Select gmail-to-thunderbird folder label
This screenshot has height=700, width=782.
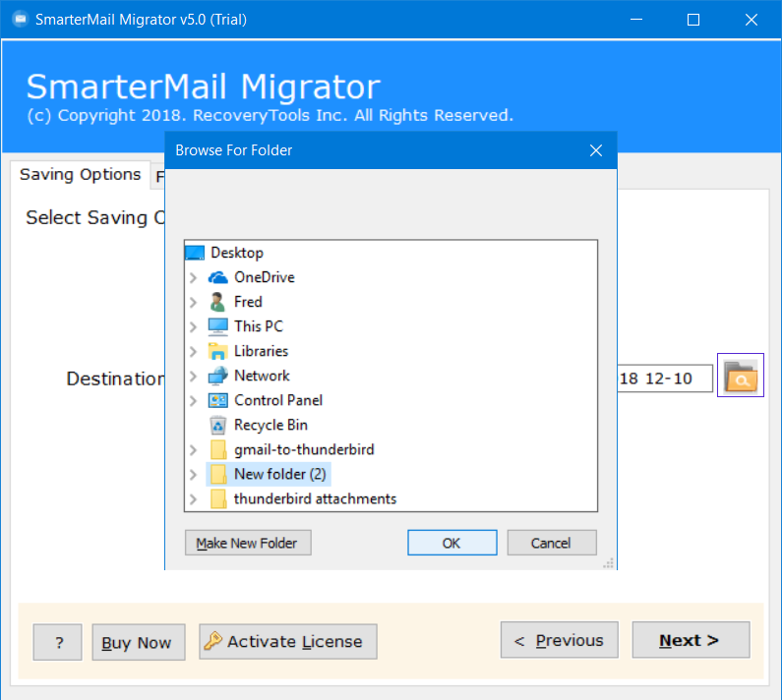click(x=304, y=449)
